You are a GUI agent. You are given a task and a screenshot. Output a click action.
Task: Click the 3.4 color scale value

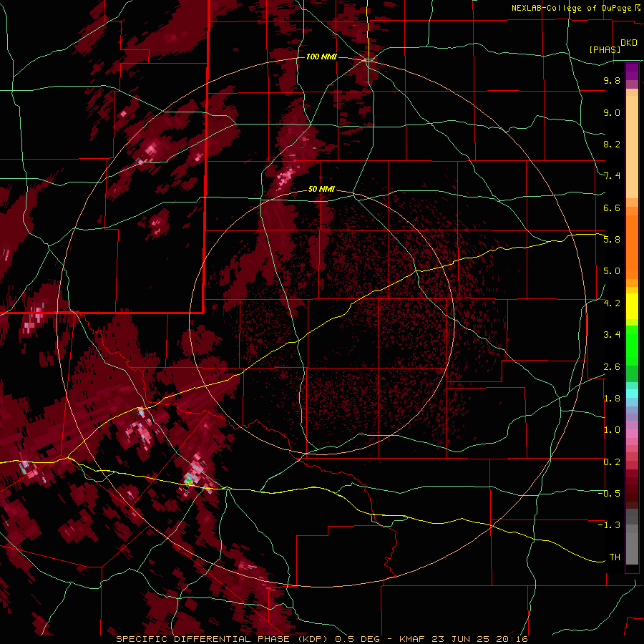pos(612,335)
